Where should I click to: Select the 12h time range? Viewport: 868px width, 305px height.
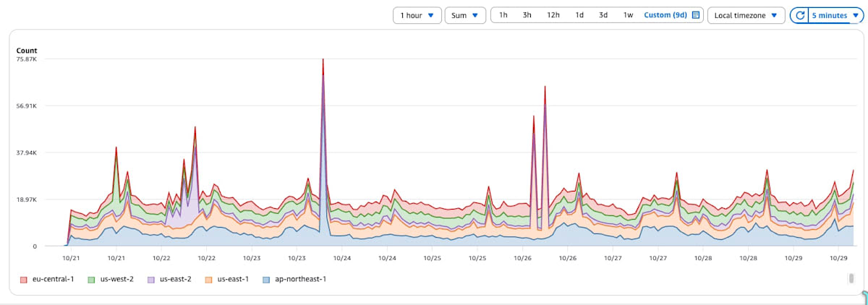tap(553, 15)
